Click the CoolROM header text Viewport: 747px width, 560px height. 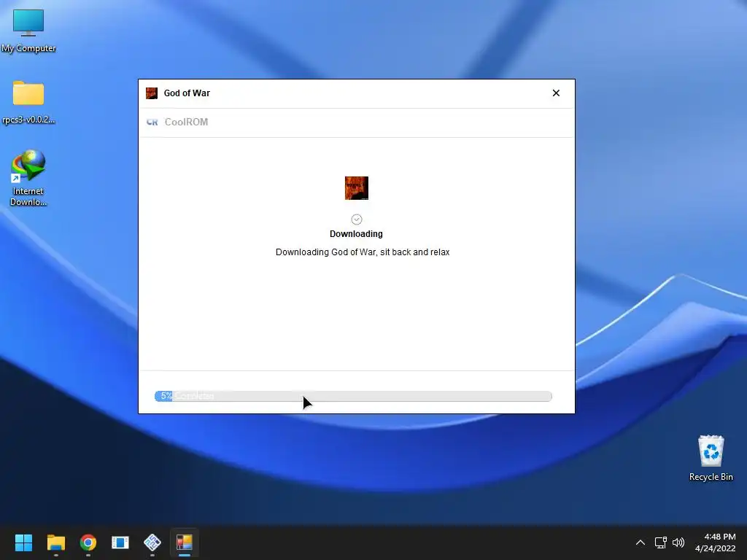tap(186, 122)
